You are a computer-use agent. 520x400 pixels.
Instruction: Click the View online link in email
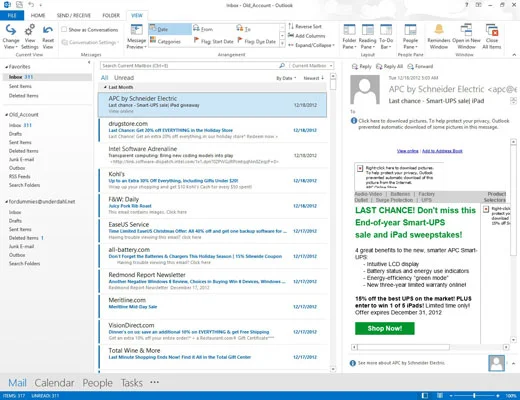(407, 151)
